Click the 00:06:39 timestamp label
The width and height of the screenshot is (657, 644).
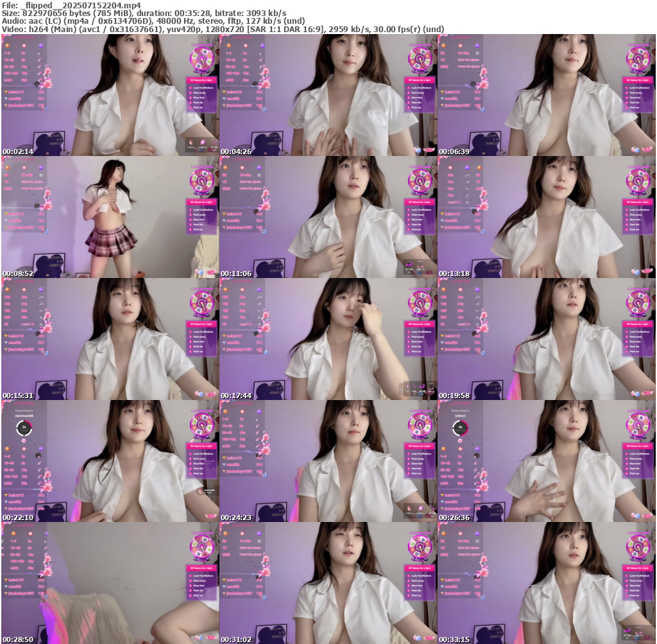click(x=454, y=152)
